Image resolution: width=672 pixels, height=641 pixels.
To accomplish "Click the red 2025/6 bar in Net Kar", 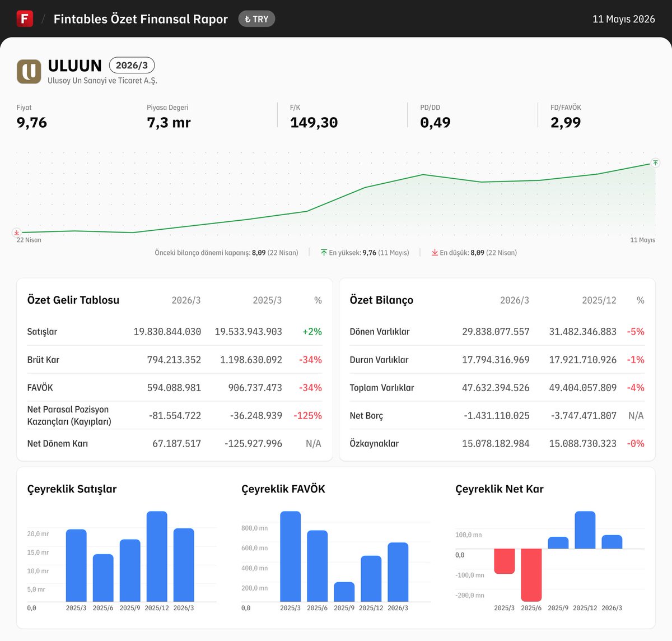I will (x=531, y=575).
